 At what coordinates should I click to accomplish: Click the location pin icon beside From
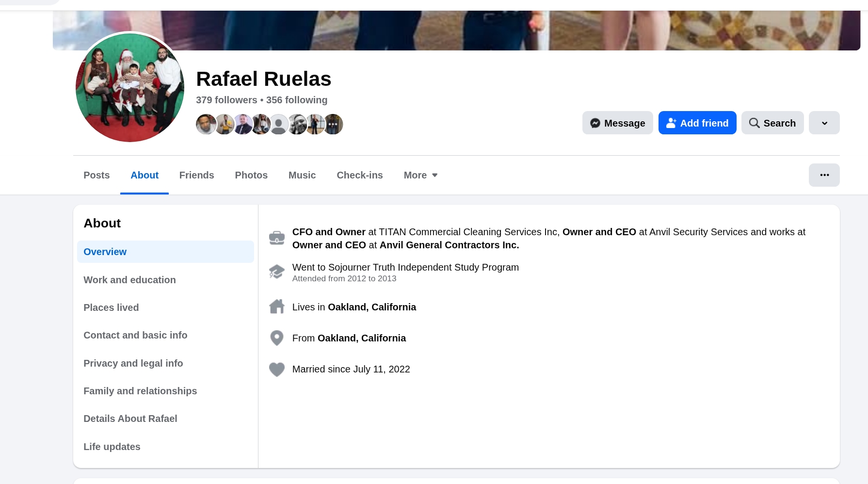[277, 338]
